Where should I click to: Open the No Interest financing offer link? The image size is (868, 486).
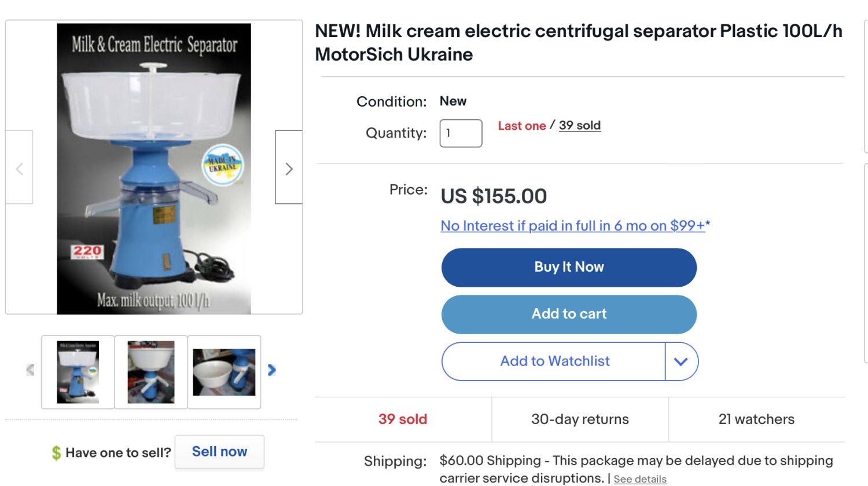point(573,226)
